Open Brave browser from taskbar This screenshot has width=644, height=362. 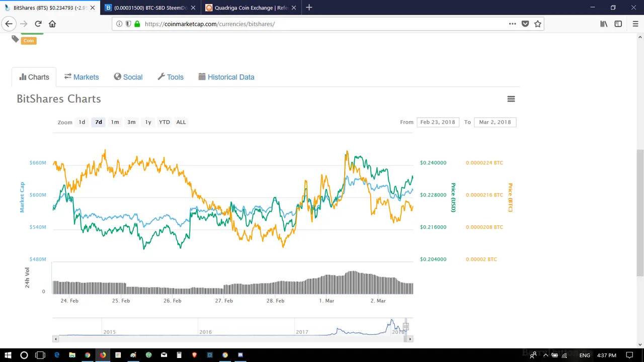tap(194, 355)
